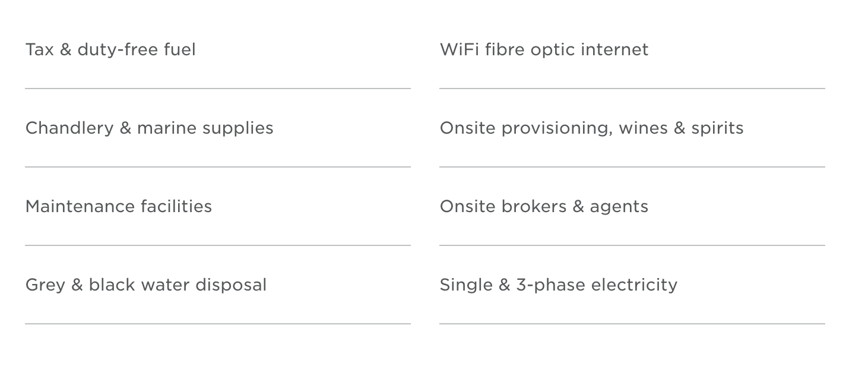868x366 pixels.
Task: Select 'Onsite provisioning, wines & spirits' entry
Action: point(591,128)
